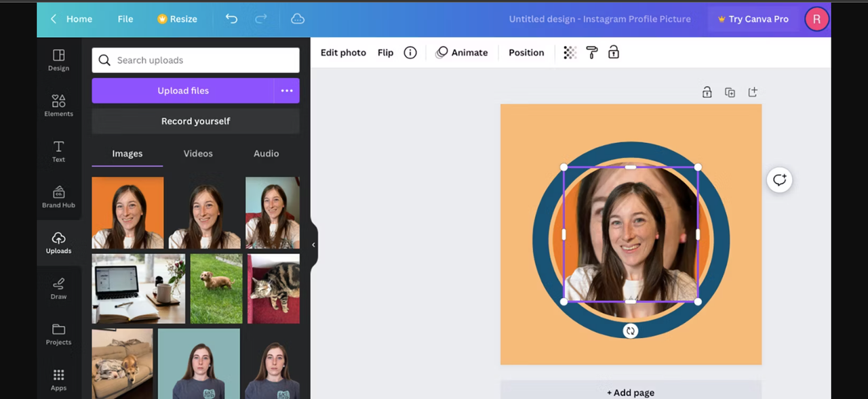Image resolution: width=868 pixels, height=399 pixels.
Task: Open Brand Hub panel
Action: pyautogui.click(x=58, y=196)
